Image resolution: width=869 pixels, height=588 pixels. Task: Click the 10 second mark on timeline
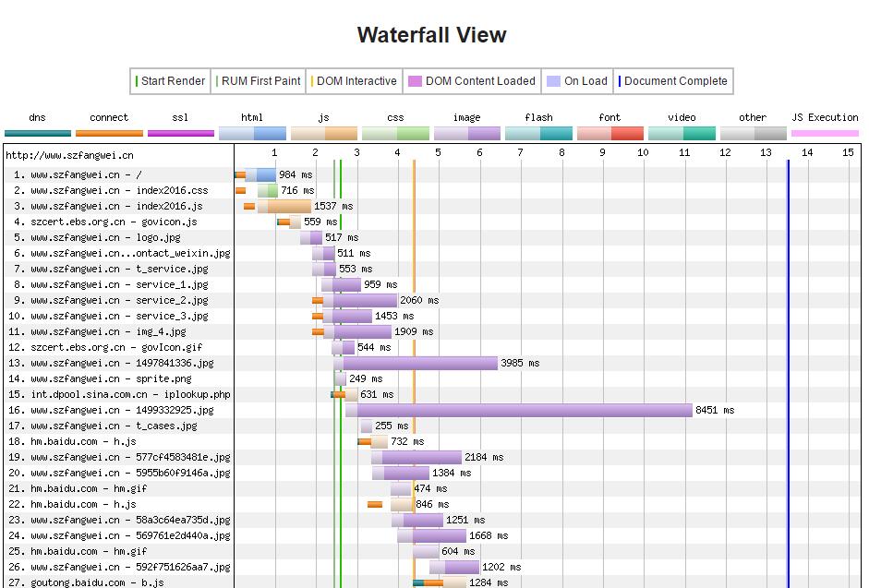click(x=643, y=152)
